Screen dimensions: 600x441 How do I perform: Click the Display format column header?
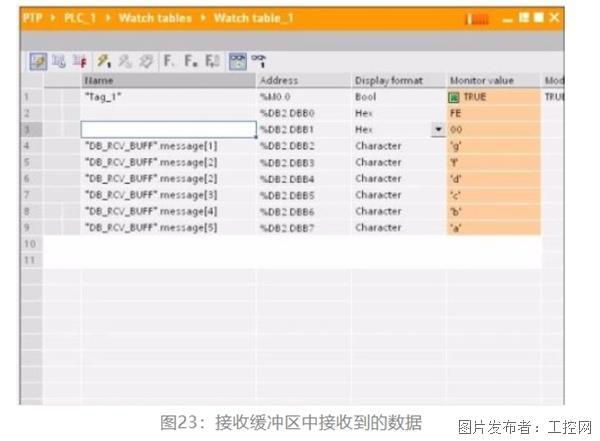pyautogui.click(x=388, y=80)
